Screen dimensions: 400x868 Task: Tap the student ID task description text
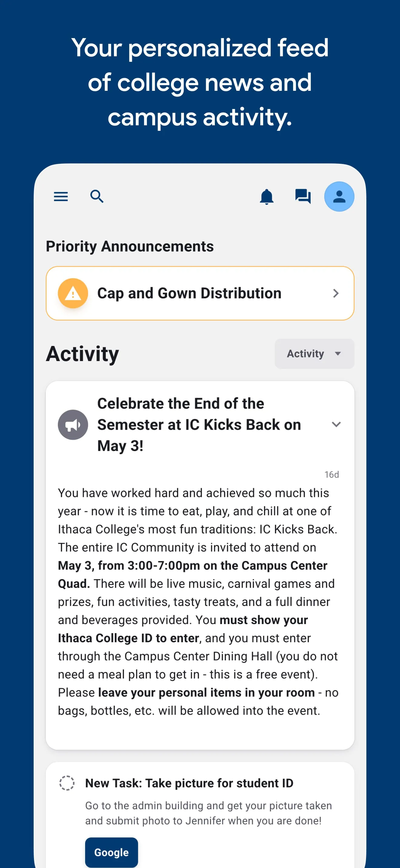click(x=208, y=813)
